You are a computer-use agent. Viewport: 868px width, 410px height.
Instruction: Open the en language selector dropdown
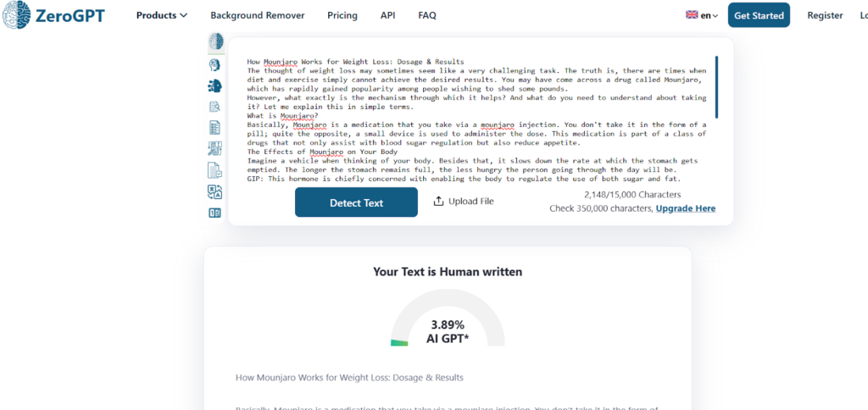point(702,15)
